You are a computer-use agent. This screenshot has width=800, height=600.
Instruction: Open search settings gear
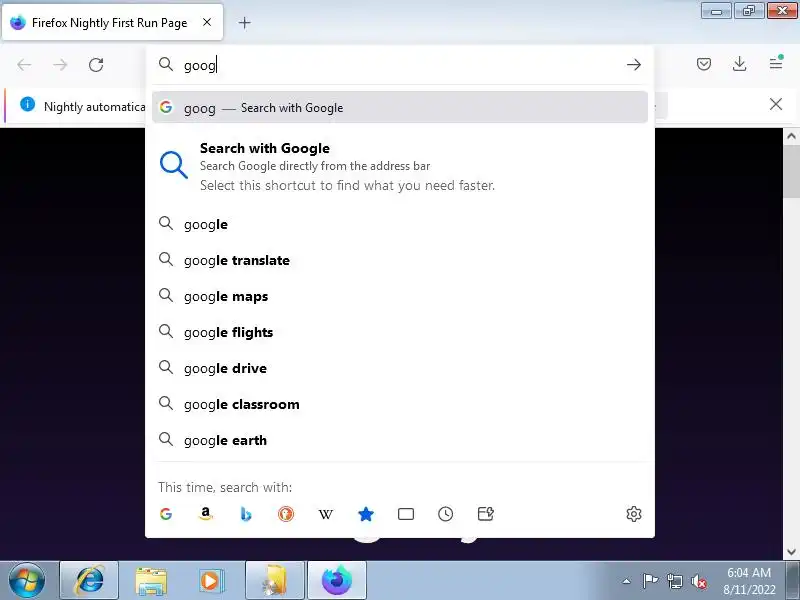(634, 514)
